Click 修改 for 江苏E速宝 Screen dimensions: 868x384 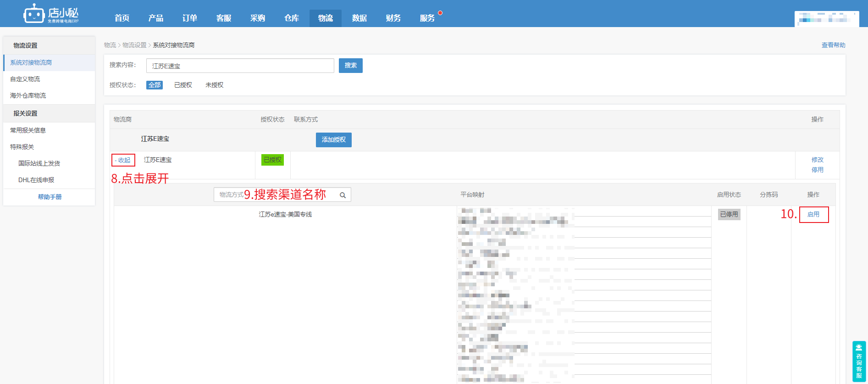817,160
